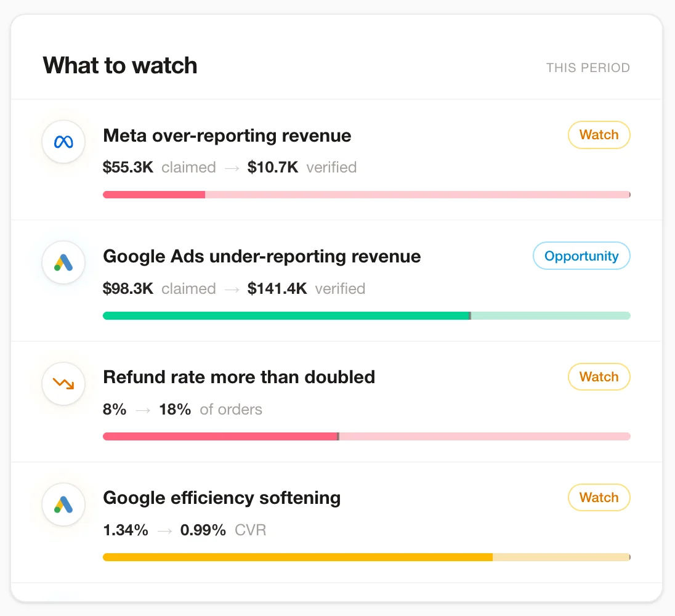The width and height of the screenshot is (675, 616).
Task: Click the Meta revenue red progress bar
Action: (x=367, y=195)
